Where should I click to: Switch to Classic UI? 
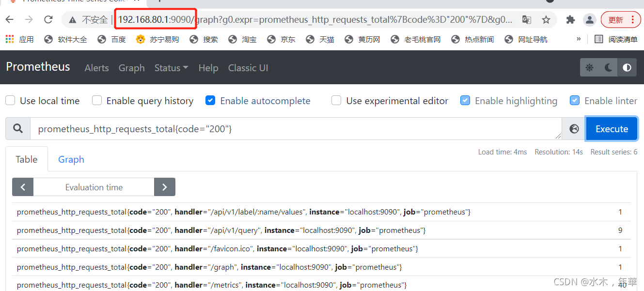[x=248, y=68]
